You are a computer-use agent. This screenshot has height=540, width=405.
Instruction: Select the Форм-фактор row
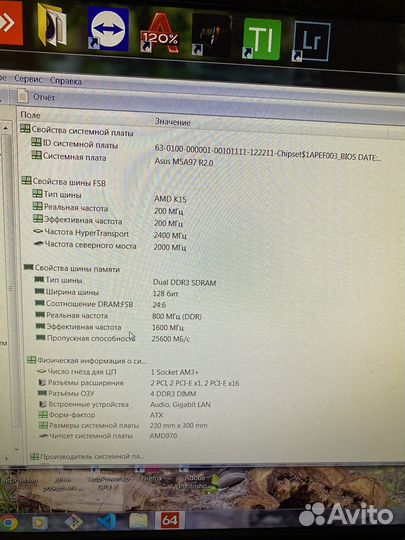101,415
